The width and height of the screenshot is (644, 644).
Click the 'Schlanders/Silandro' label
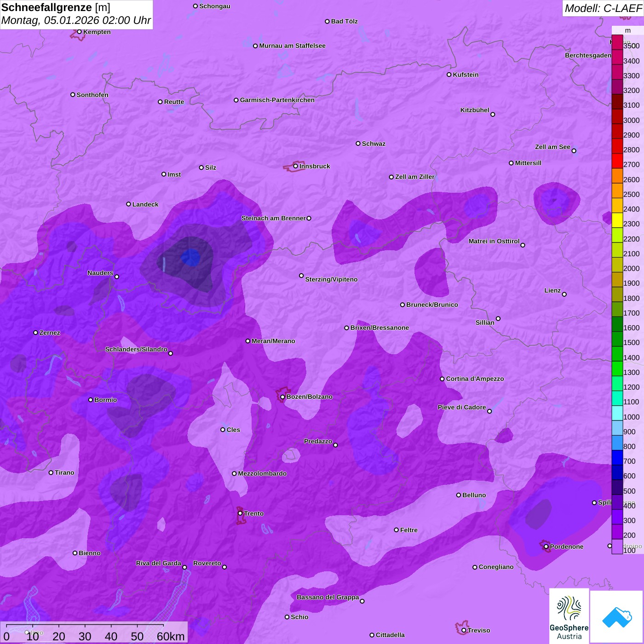click(x=136, y=349)
